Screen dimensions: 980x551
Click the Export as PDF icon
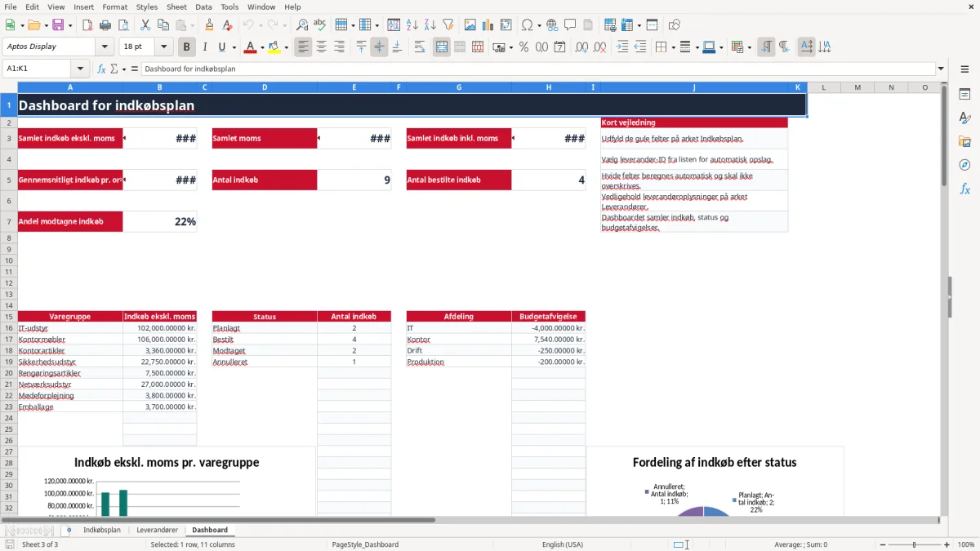(87, 25)
